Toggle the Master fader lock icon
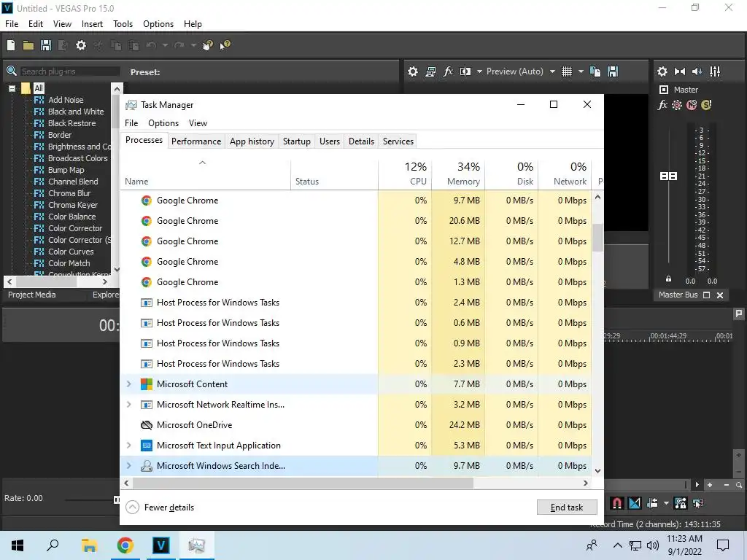Screen dimensions: 747x560 (x=668, y=279)
